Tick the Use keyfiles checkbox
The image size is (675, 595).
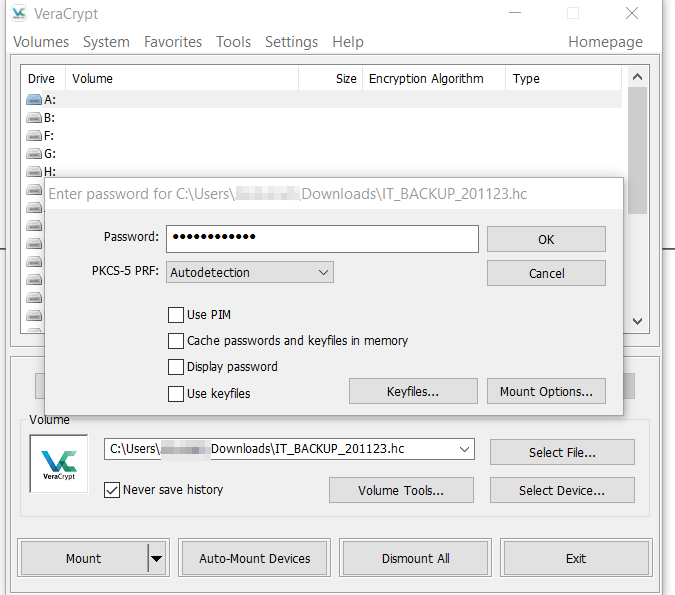pos(176,394)
